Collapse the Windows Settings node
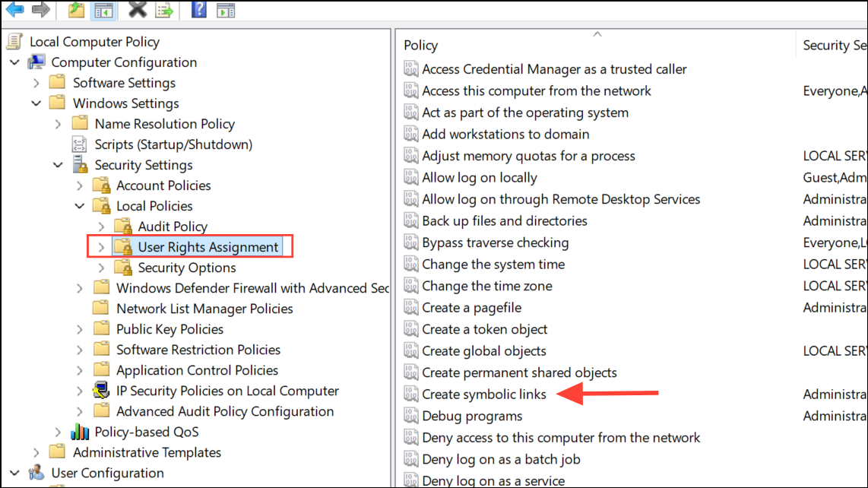Screen dimensions: 868x488 click(x=36, y=103)
